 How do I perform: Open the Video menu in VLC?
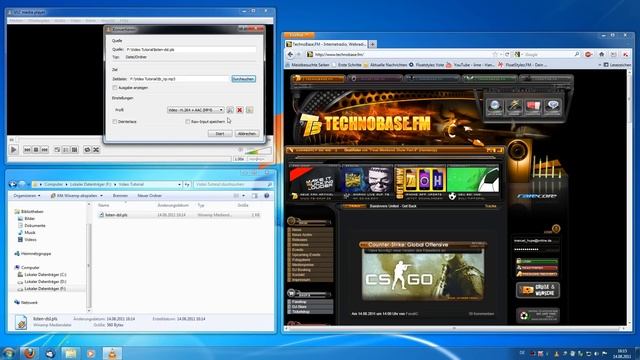tap(76, 20)
